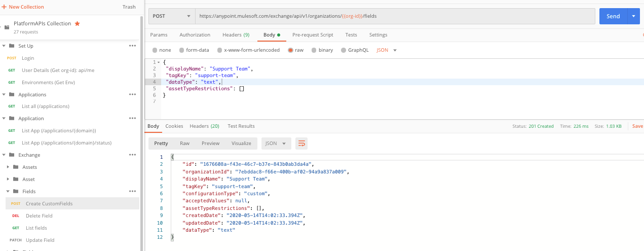Click the Save response link
Viewport: 644px width, 251px height.
637,126
